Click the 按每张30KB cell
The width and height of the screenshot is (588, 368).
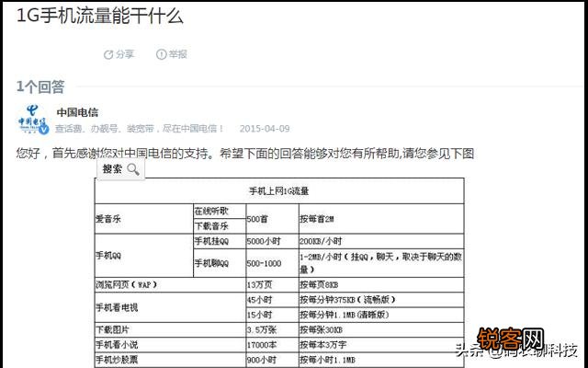coord(381,329)
